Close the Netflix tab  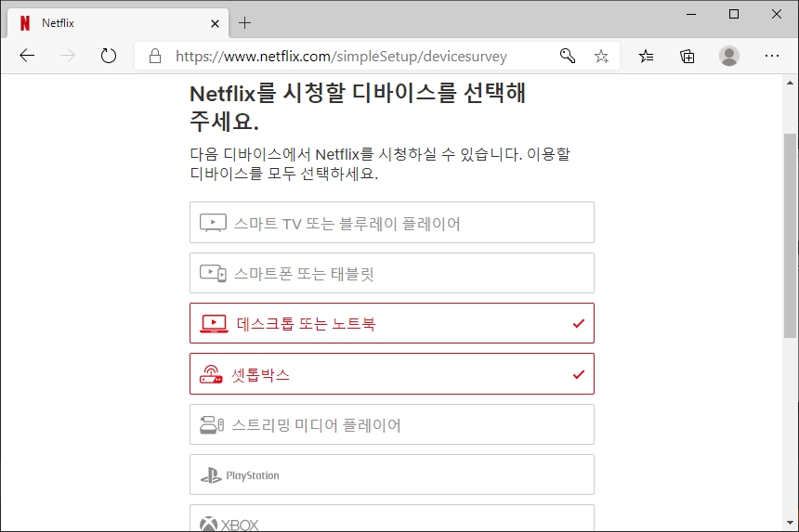click(215, 23)
